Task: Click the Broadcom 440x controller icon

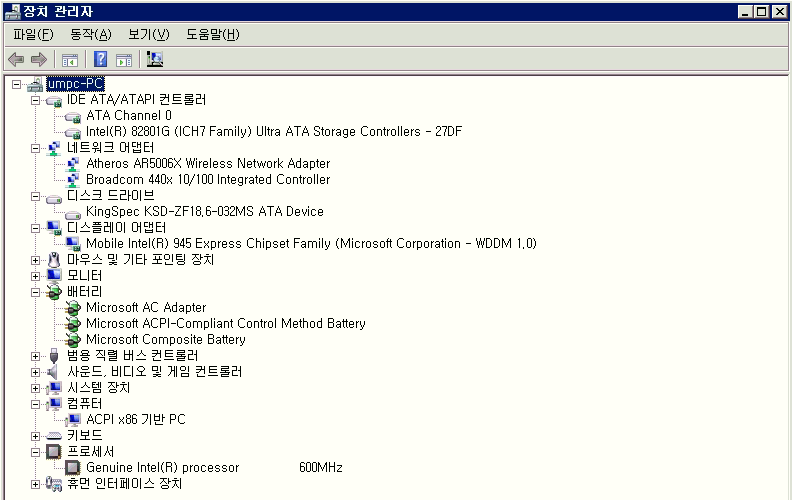Action: [x=73, y=180]
